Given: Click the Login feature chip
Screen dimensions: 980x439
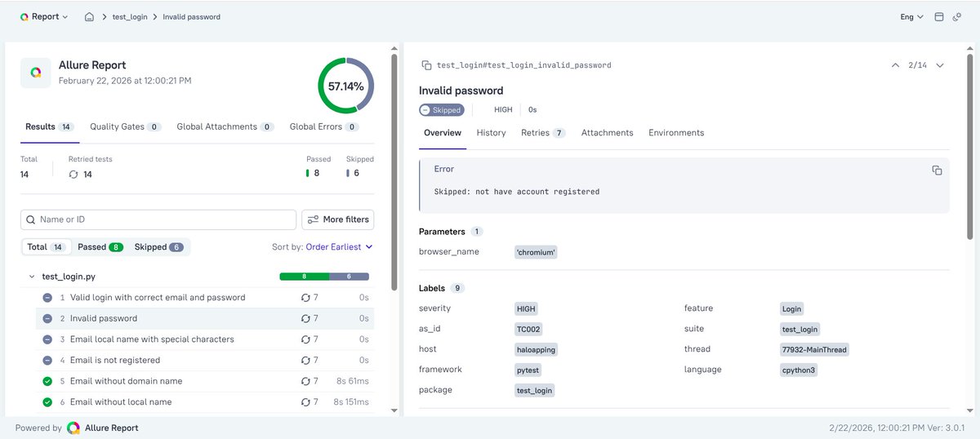Looking at the screenshot, I should tap(792, 308).
